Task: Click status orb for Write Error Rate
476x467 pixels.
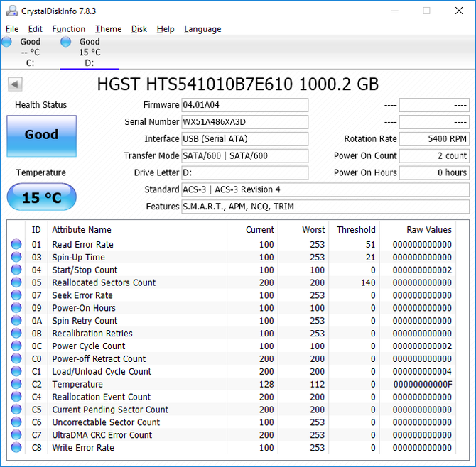Action: (x=16, y=447)
